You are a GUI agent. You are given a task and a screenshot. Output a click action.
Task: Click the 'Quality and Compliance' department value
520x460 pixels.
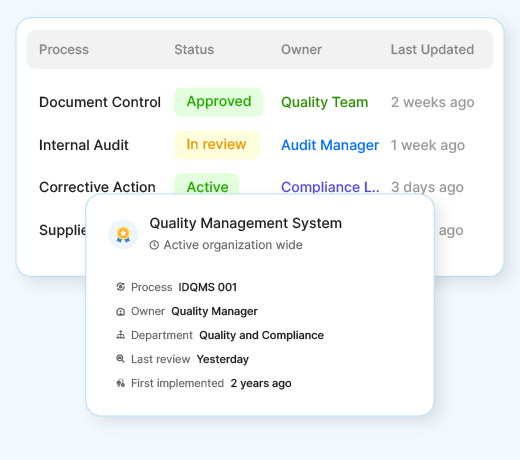tap(261, 335)
